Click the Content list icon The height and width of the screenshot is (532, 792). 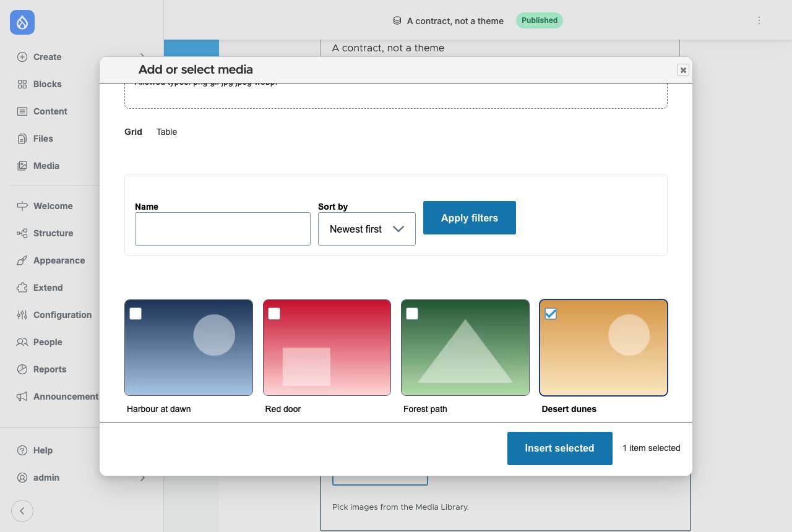click(x=22, y=111)
